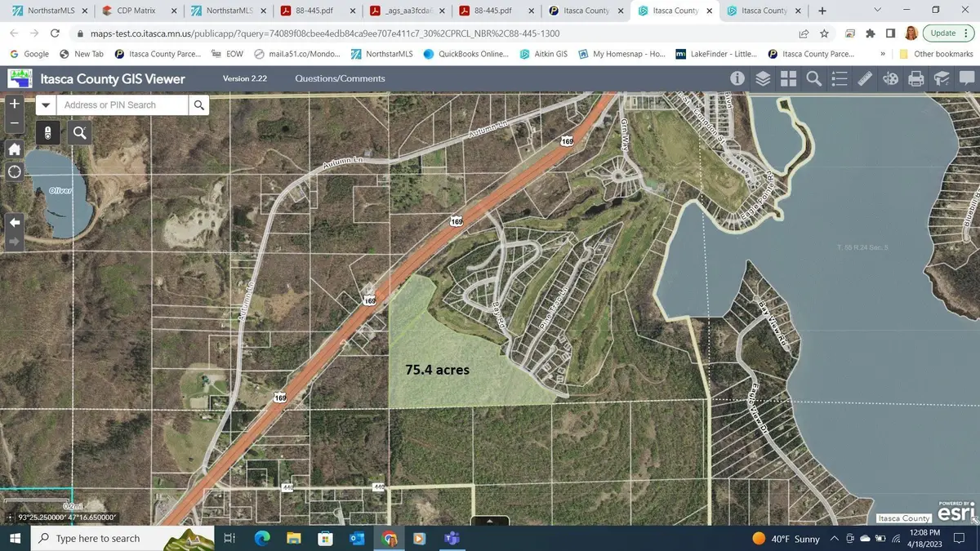The height and width of the screenshot is (551, 980).
Task: Open the Draw palette tool
Action: (890, 78)
